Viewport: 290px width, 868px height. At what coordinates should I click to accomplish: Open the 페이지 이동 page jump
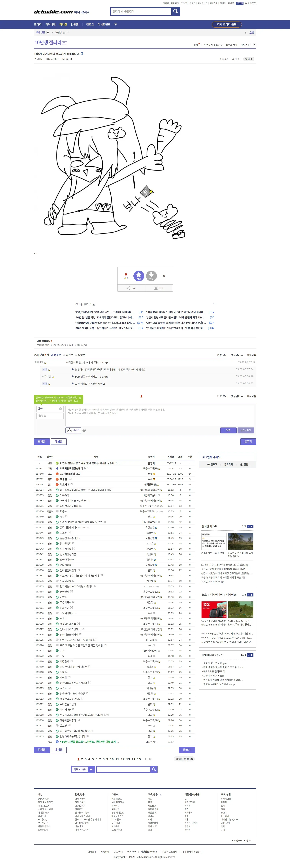click(184, 759)
